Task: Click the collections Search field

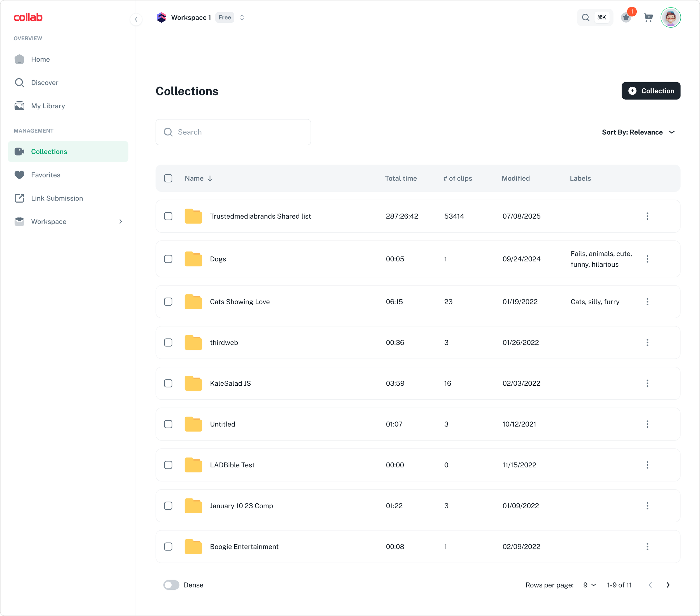Action: (x=233, y=132)
